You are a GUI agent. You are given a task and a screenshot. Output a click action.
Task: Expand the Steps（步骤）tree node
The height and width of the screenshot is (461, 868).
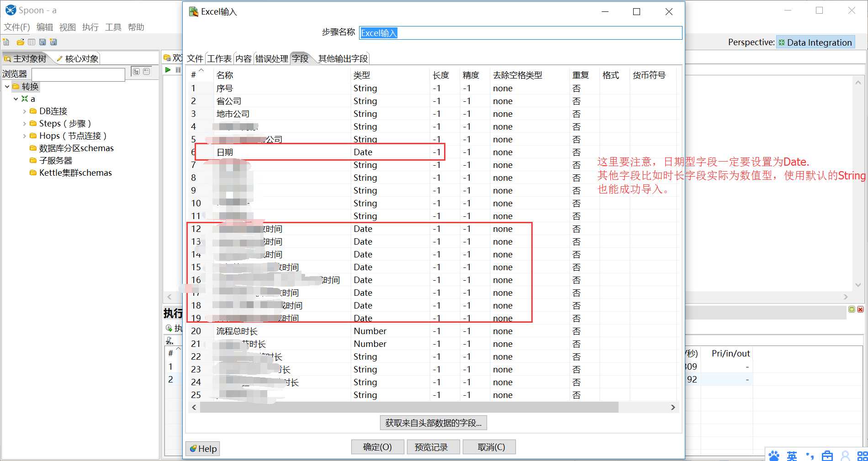(25, 123)
